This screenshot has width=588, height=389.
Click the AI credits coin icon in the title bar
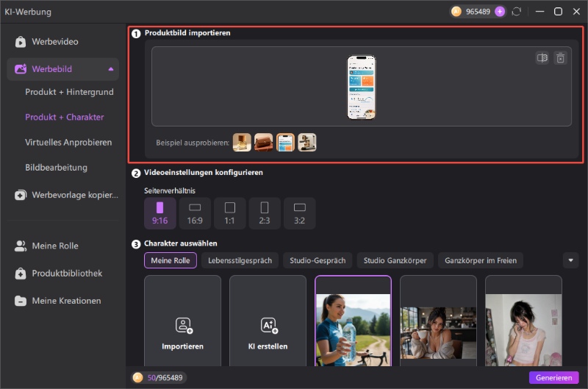click(x=456, y=12)
